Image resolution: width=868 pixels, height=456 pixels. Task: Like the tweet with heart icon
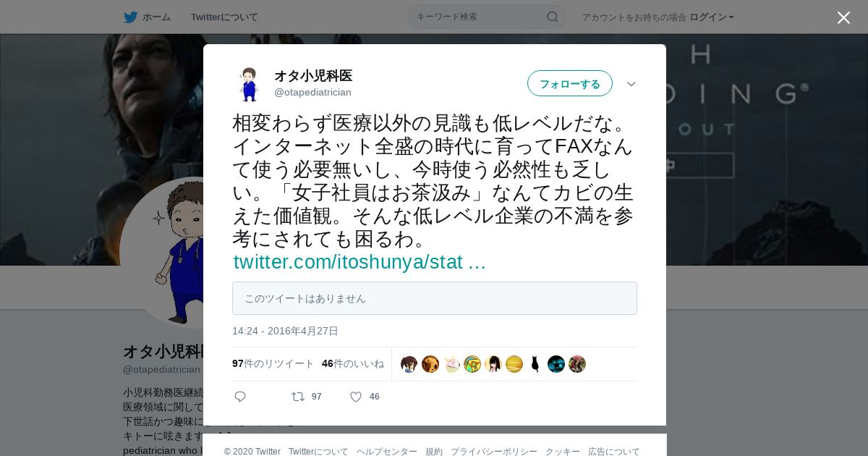point(356,397)
